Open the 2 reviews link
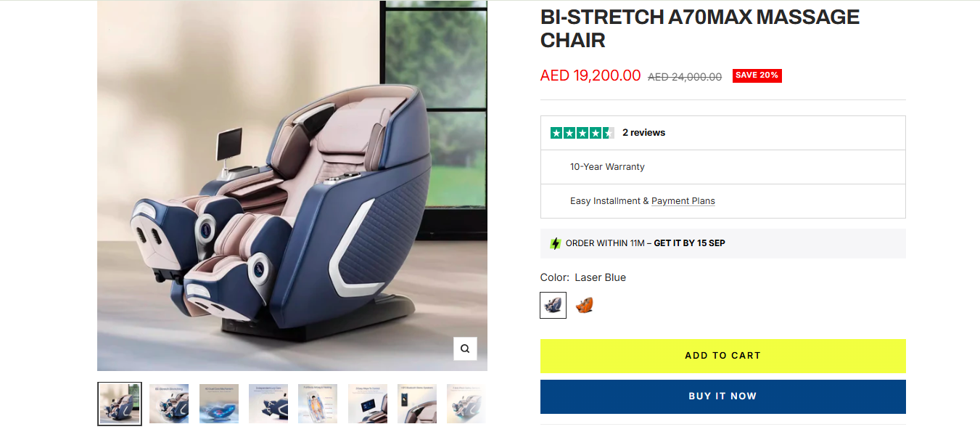Viewport: 980px width, 432px height. (643, 133)
